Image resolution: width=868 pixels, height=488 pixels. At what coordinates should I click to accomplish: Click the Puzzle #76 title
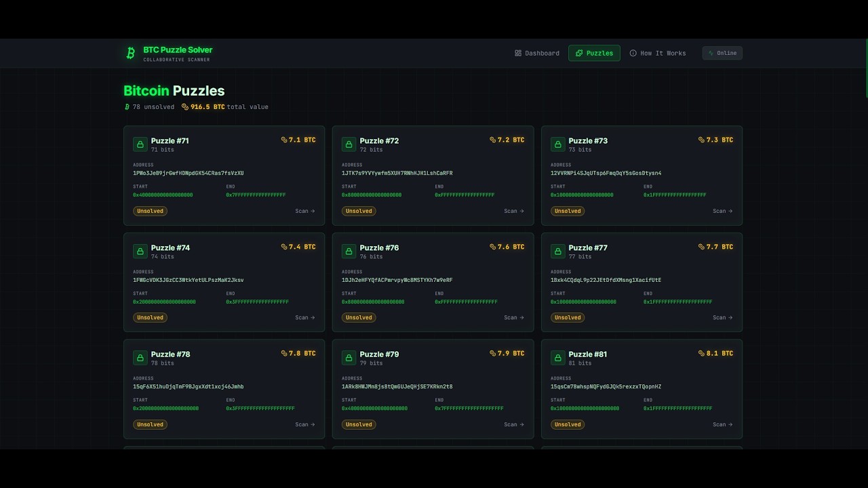point(379,247)
